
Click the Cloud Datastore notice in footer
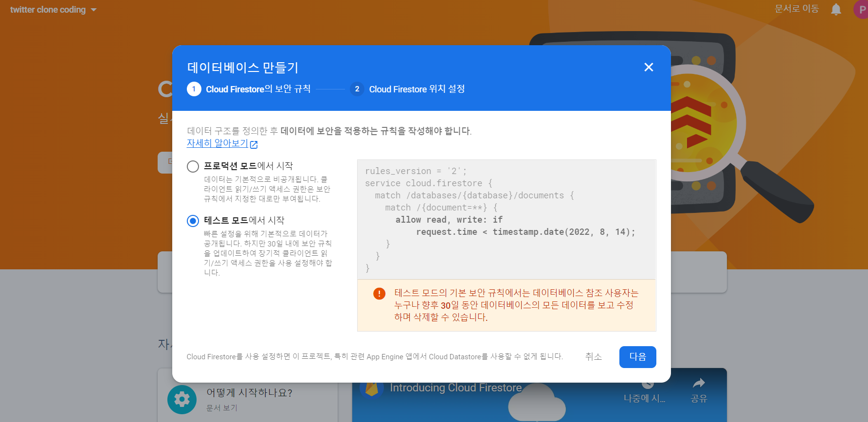tap(375, 357)
